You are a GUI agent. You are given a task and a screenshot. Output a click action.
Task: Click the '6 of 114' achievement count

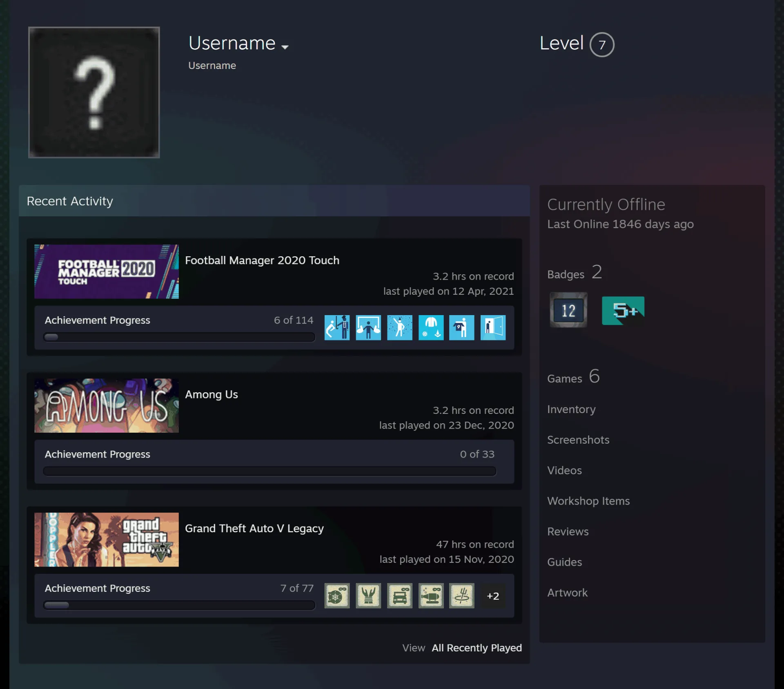tap(294, 320)
